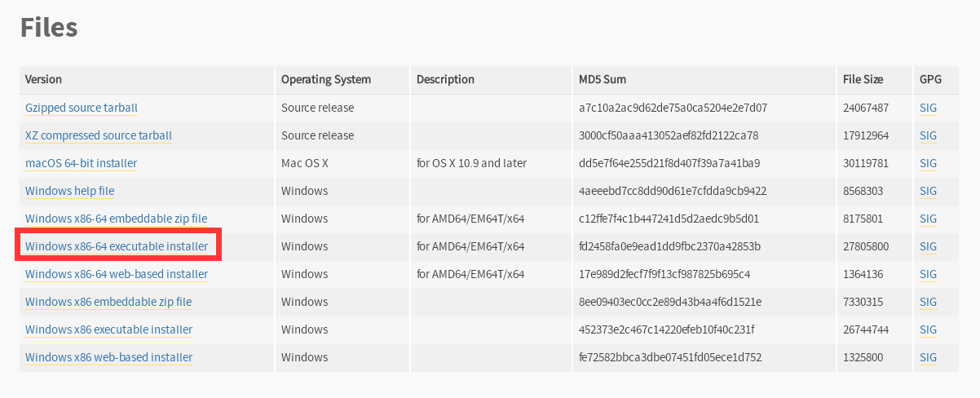Open SIG for Windows x86 embeddable zip
This screenshot has height=398, width=980.
[928, 302]
